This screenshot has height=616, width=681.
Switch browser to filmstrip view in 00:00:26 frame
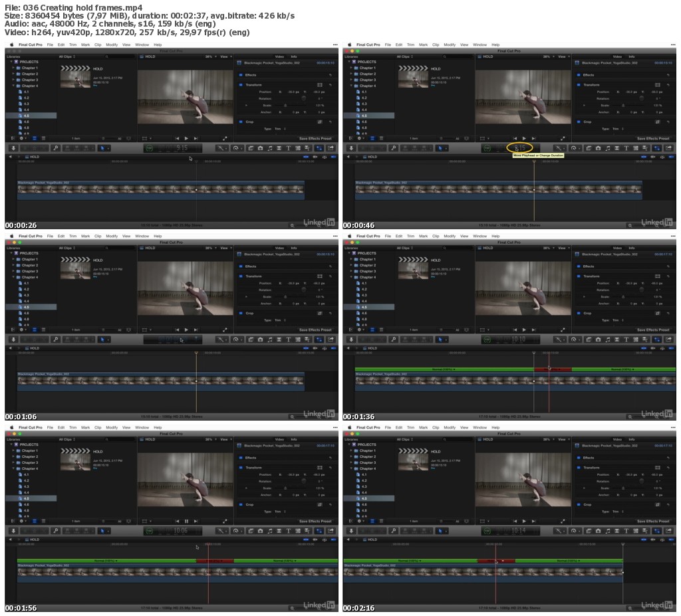(x=35, y=138)
